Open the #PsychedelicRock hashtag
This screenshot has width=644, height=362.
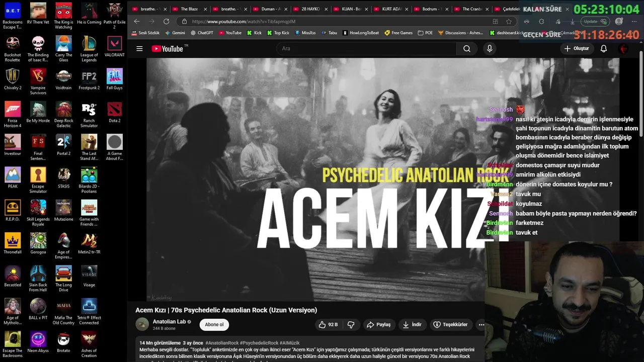pos(259,343)
